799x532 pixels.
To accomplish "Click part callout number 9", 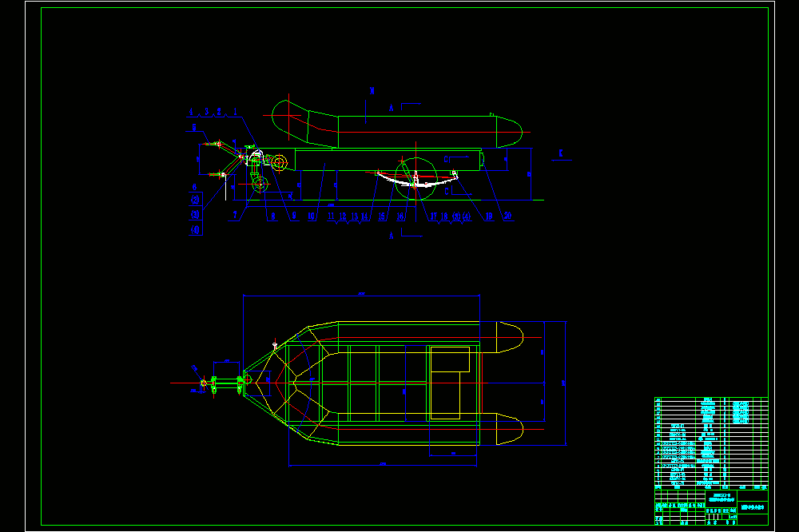I will pyautogui.click(x=294, y=216).
